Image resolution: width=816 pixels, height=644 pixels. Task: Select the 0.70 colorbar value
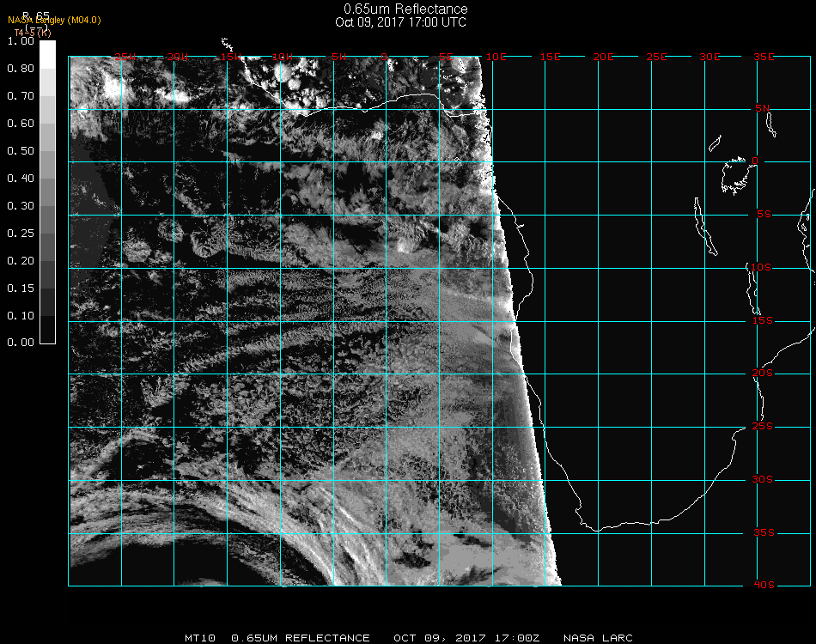[x=21, y=96]
